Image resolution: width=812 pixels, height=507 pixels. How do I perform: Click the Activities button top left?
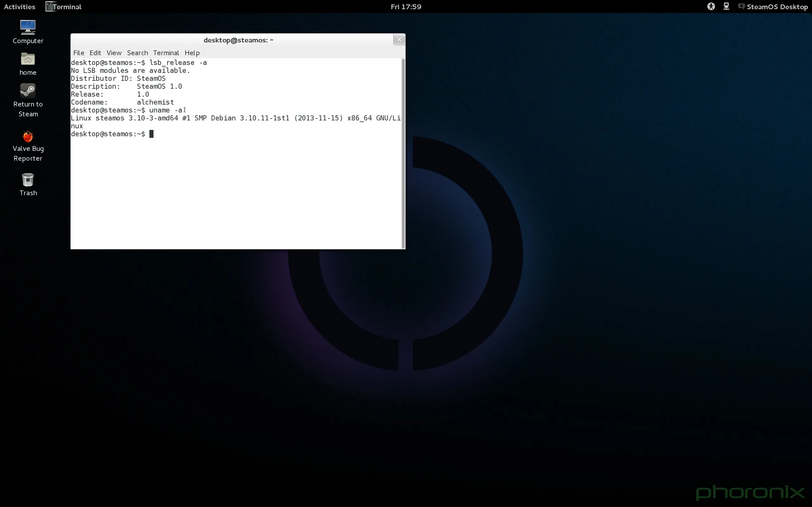pyautogui.click(x=19, y=6)
